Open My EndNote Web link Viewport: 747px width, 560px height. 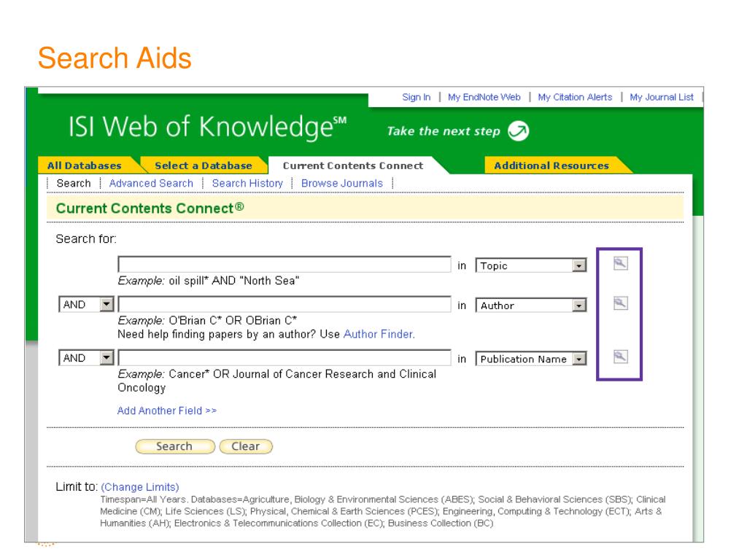[484, 97]
